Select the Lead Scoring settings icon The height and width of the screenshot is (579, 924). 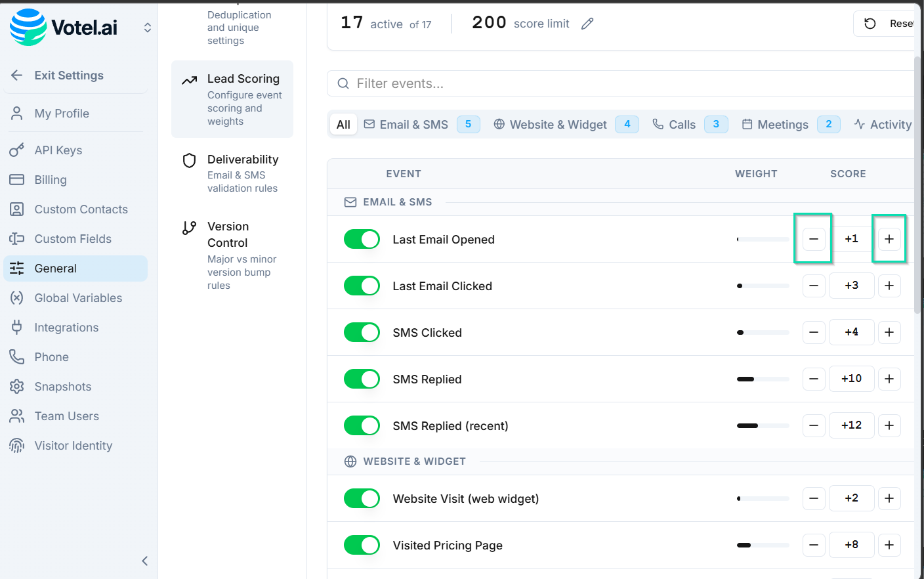pos(189,77)
